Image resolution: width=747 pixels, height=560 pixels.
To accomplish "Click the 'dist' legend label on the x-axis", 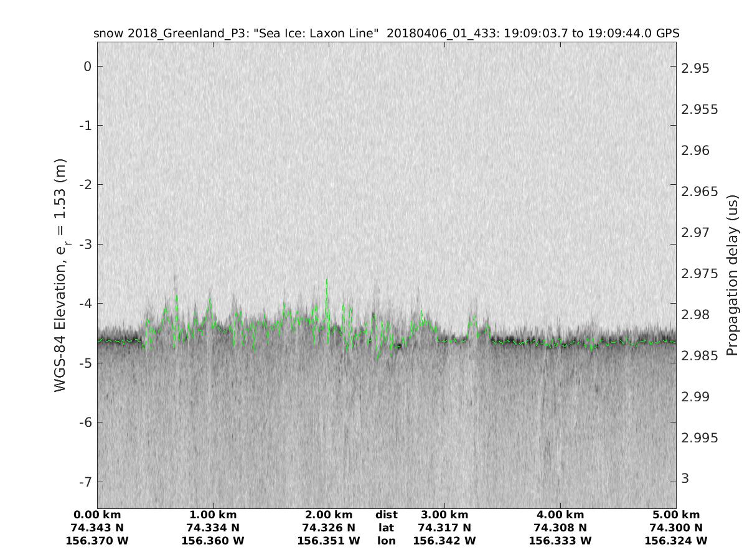I will coord(386,515).
